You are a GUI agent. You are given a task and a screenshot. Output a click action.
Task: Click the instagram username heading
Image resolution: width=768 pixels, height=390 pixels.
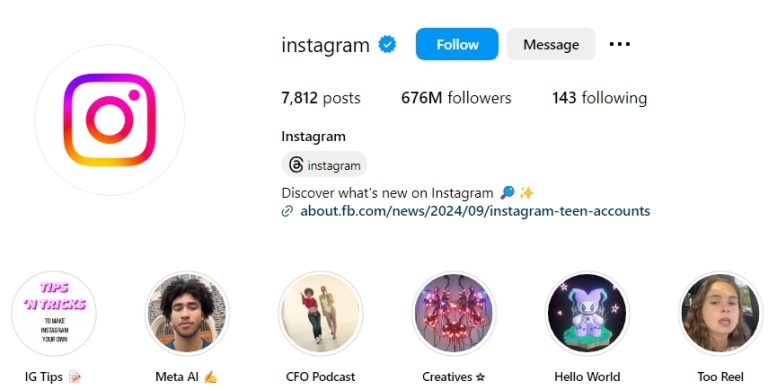pos(325,45)
